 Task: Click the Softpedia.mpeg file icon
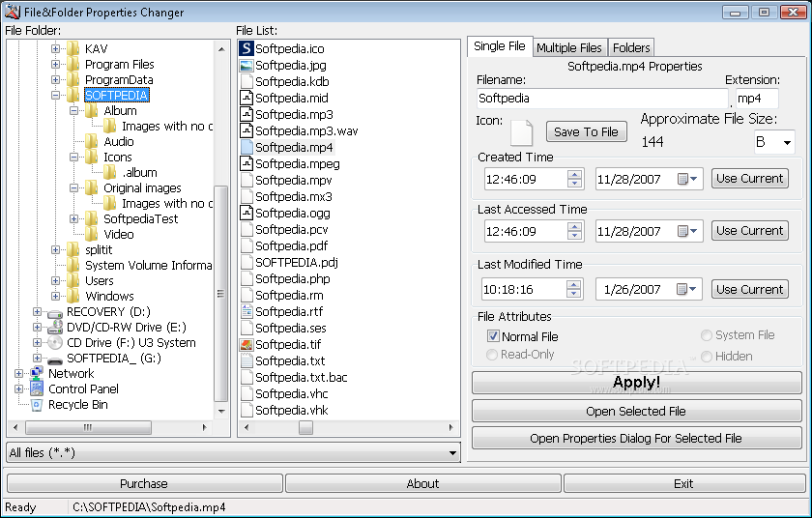pos(246,163)
